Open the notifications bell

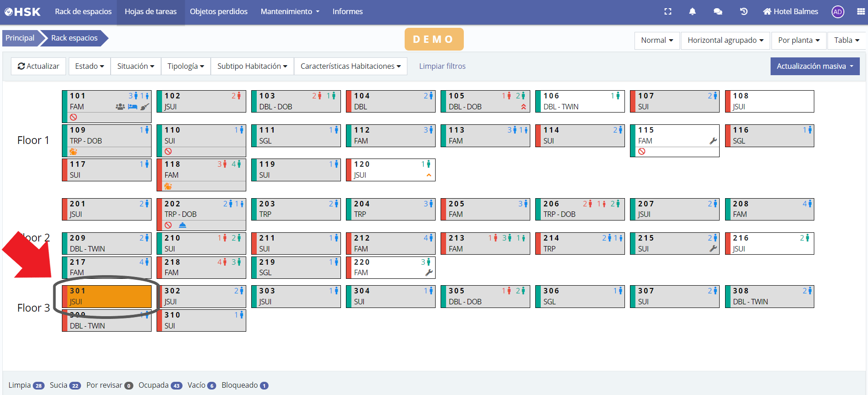tap(692, 12)
